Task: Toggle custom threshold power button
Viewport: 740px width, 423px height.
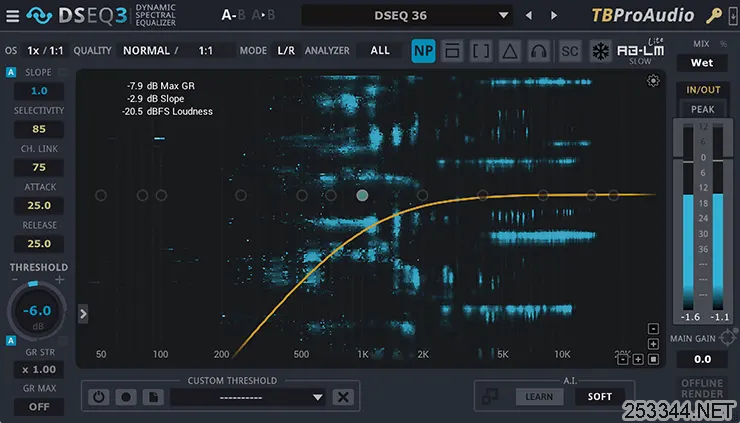Action: [x=98, y=397]
